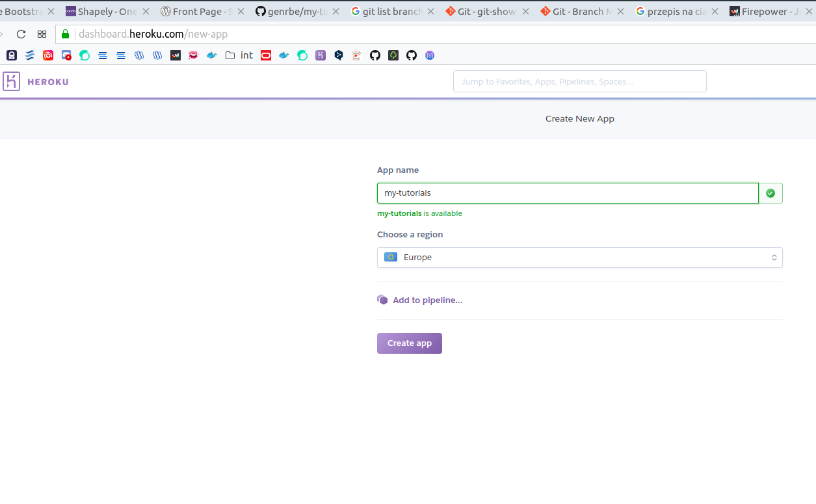Focus the 'Jump to Favorites, Apps' search box
Viewport: 816px width, 504px height.
pos(580,81)
